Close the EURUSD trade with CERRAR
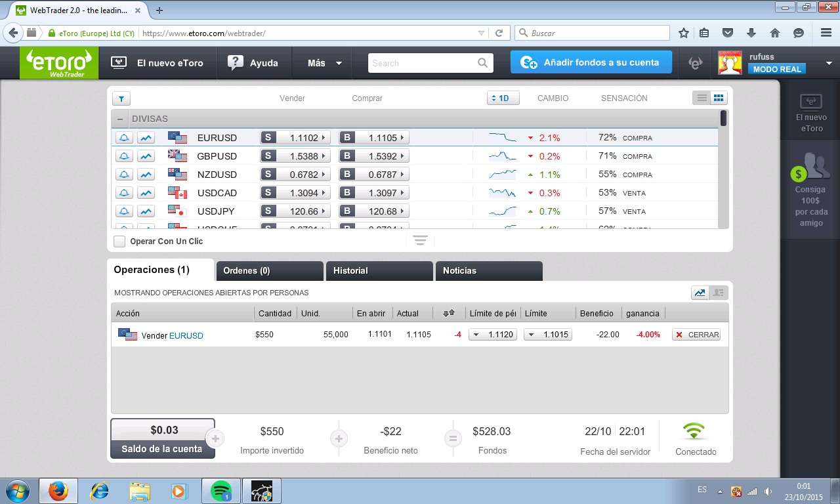This screenshot has width=840, height=504. pos(696,335)
